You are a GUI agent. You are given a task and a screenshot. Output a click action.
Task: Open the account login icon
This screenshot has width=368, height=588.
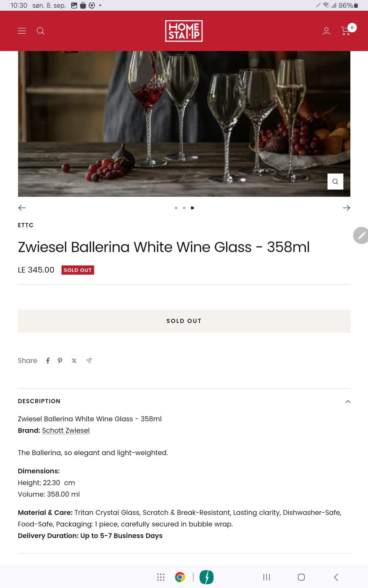pyautogui.click(x=326, y=31)
